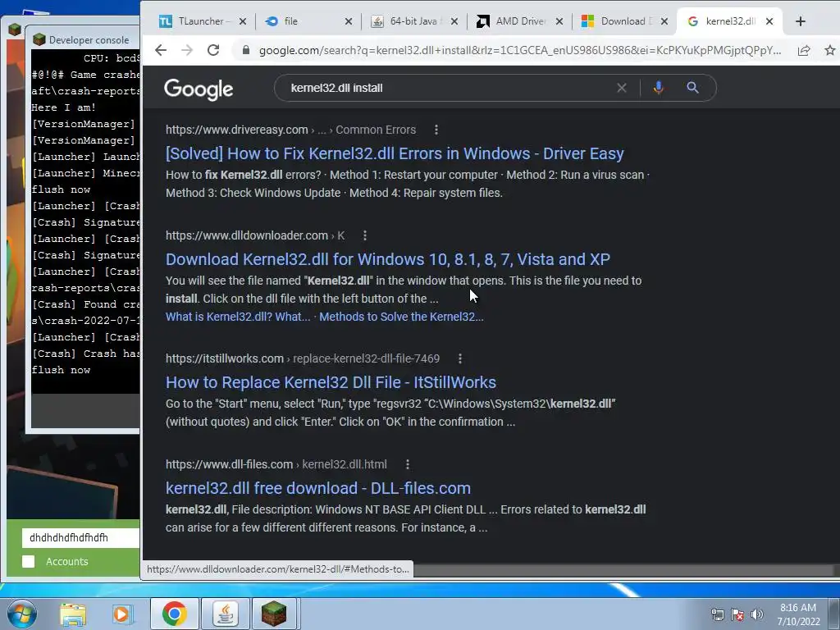
Task: Close the AMD Drivers tab
Action: [x=559, y=21]
